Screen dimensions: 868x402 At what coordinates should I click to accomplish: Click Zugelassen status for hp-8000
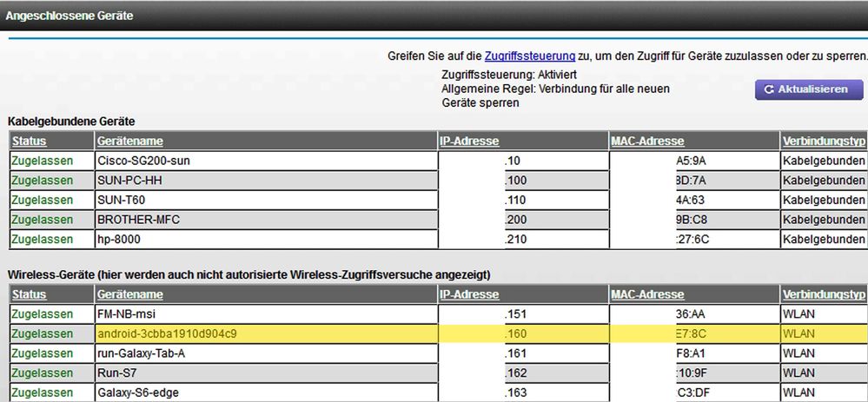point(42,239)
